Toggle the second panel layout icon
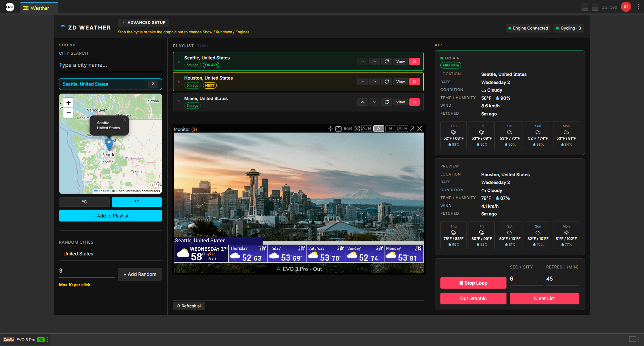Viewport: 644px width, 346px height. 595,7
